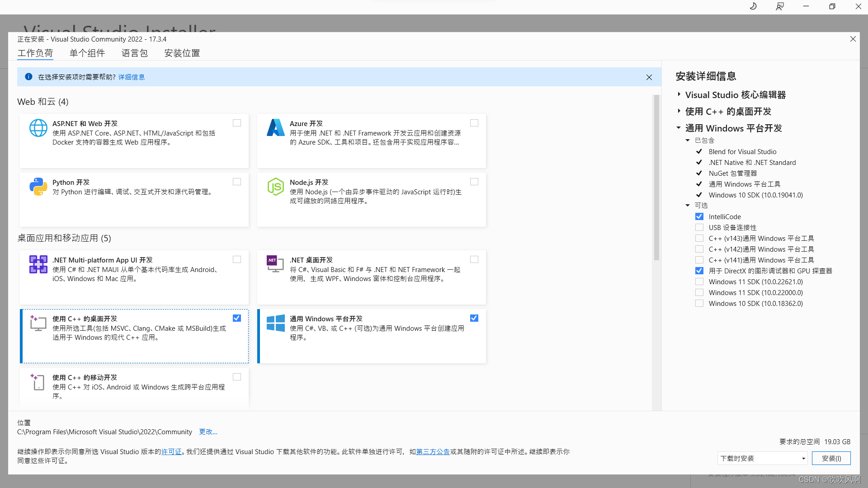Click the install path text
This screenshot has height=488, width=868.
tap(104, 432)
